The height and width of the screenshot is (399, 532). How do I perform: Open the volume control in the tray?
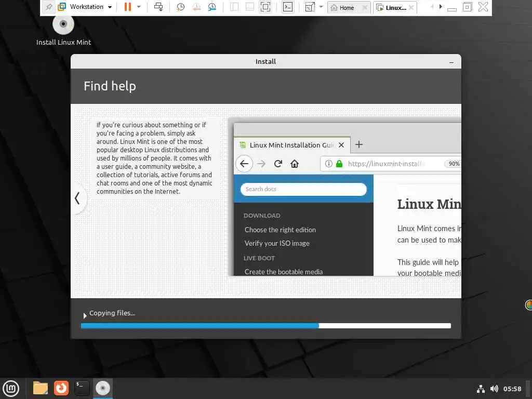(x=494, y=389)
